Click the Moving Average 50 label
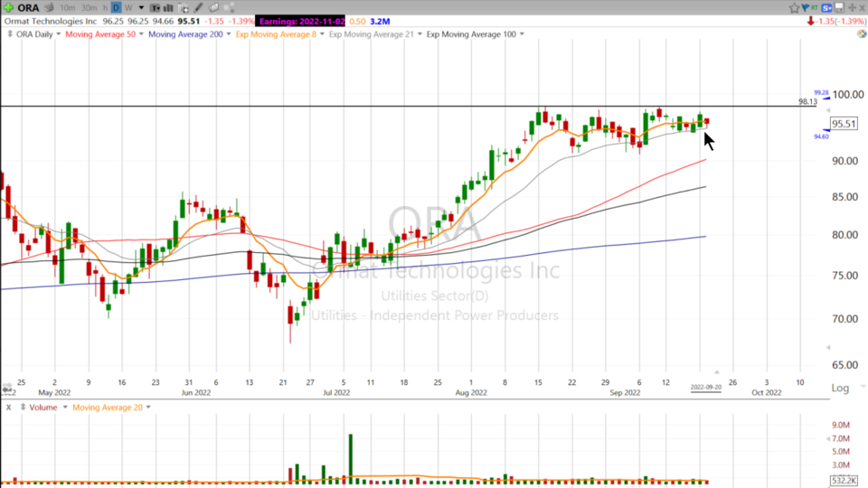Screen dimensions: 868x488 [x=100, y=34]
